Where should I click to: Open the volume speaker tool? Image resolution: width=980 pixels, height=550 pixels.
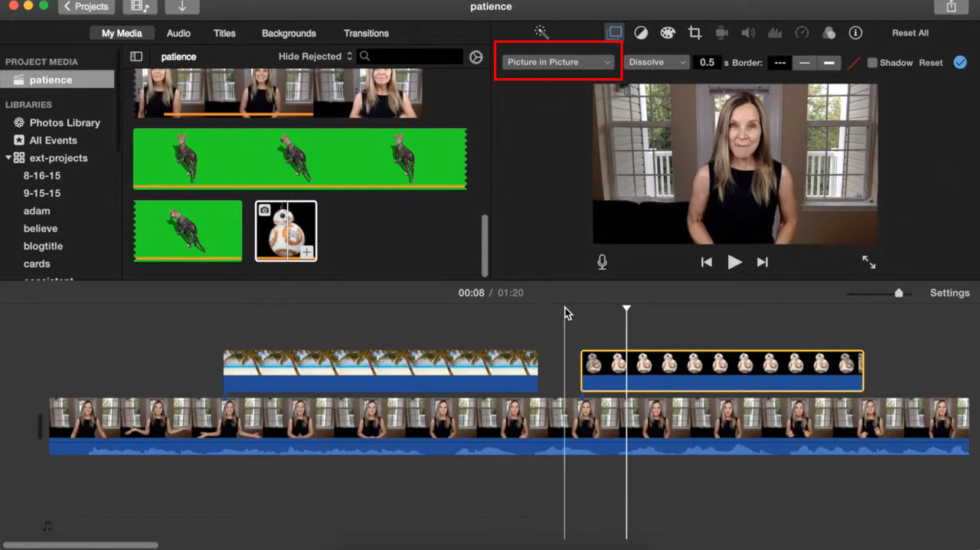(748, 33)
